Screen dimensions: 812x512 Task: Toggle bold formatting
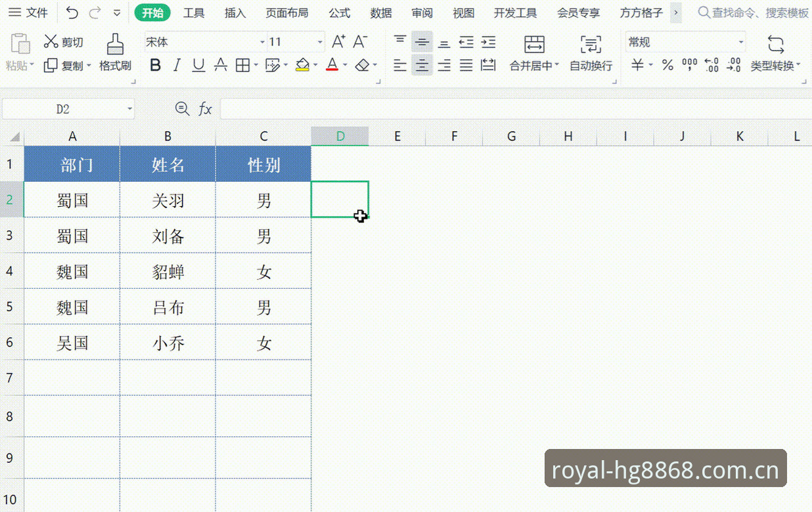(x=155, y=65)
